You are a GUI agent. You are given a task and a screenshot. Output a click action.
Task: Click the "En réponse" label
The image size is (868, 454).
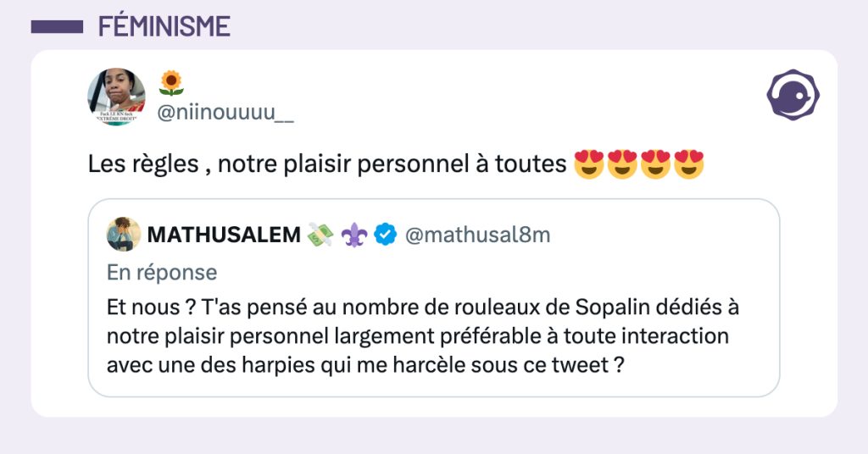click(162, 273)
